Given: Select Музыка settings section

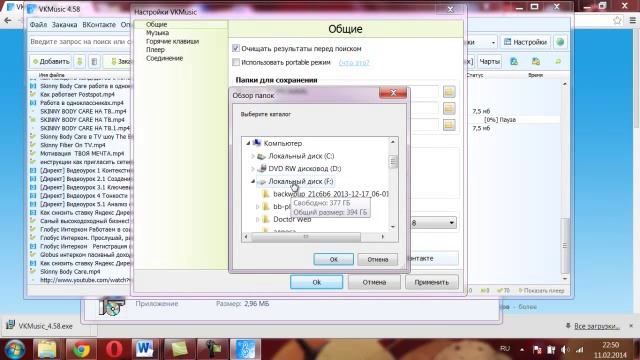Looking at the screenshot, I should pyautogui.click(x=158, y=33).
